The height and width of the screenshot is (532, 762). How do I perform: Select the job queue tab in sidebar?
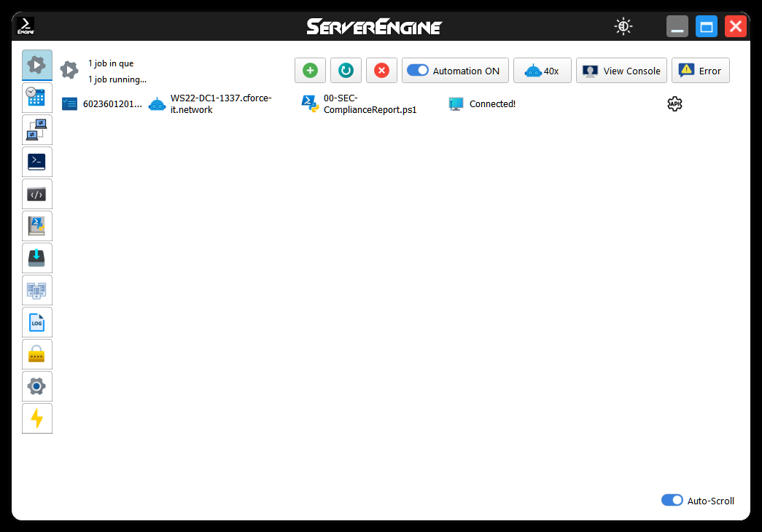tap(36, 65)
